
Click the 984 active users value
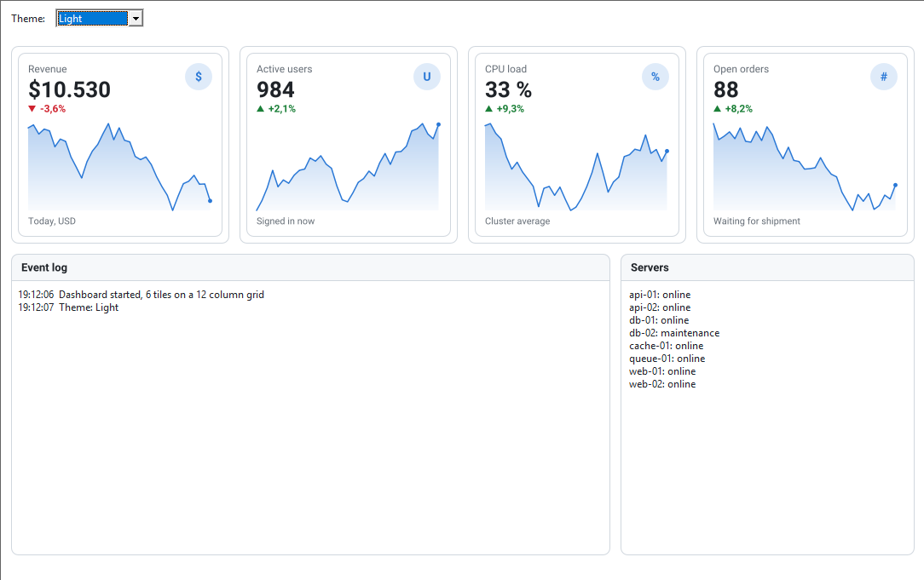pyautogui.click(x=275, y=89)
